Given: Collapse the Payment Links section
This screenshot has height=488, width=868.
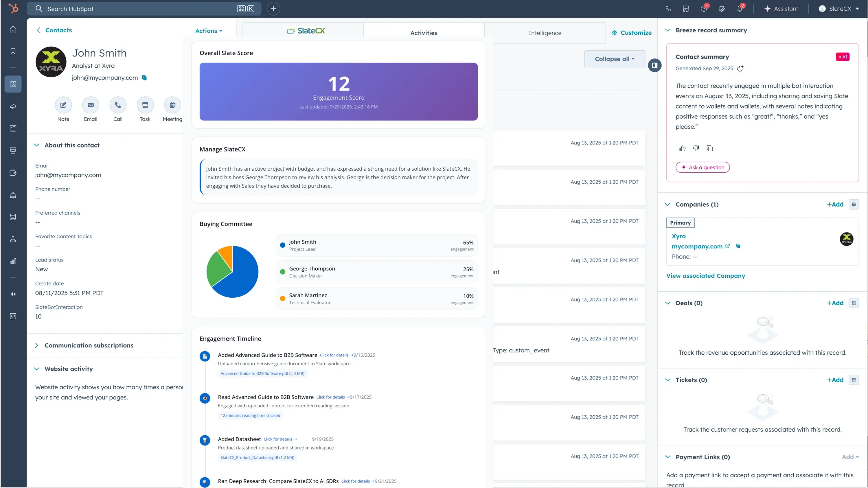Looking at the screenshot, I should pyautogui.click(x=667, y=457).
